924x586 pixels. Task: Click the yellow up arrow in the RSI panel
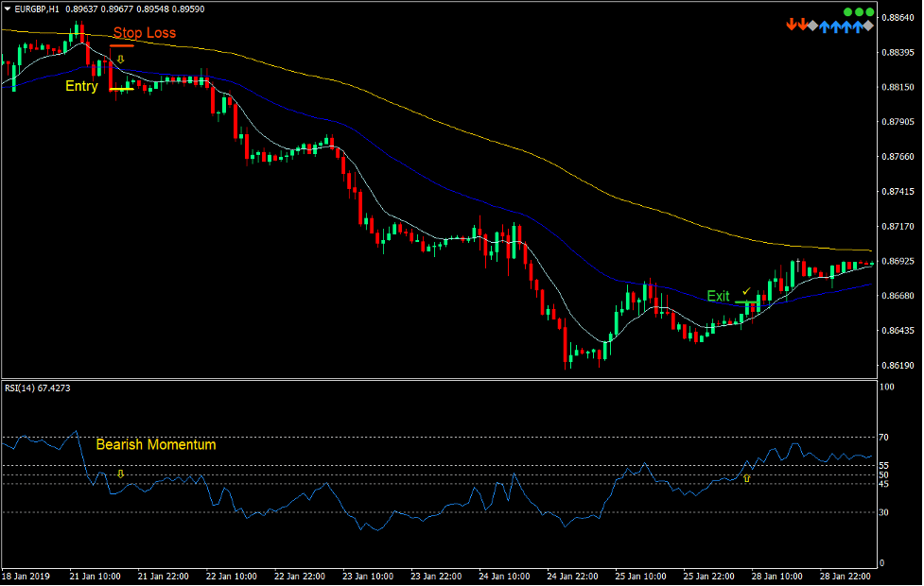click(x=746, y=477)
